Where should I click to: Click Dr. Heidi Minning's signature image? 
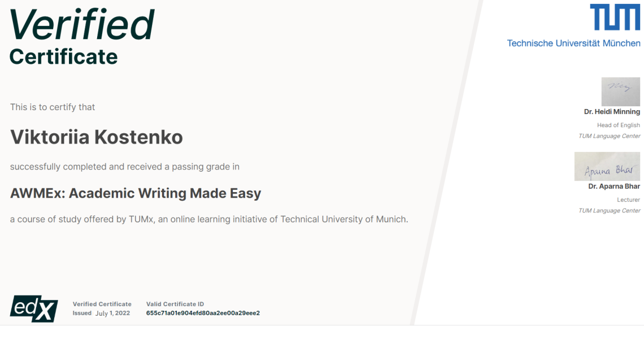621,92
